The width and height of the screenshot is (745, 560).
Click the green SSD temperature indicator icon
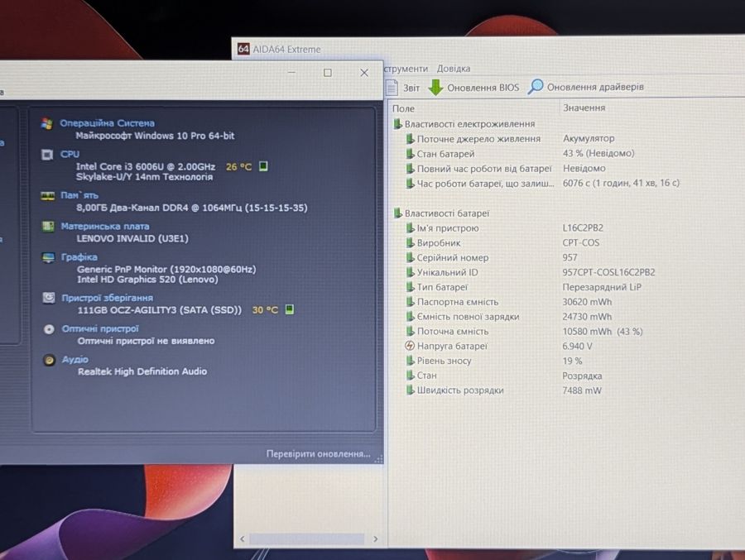click(x=290, y=309)
